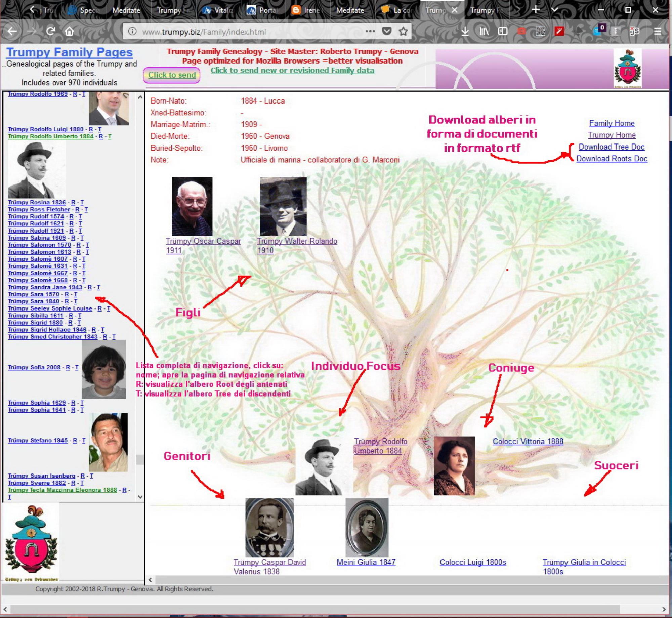Select Trümpy Tecla Mazzinna Eleonora 1888
Viewport: 672px width, 618px height.
[x=62, y=490]
